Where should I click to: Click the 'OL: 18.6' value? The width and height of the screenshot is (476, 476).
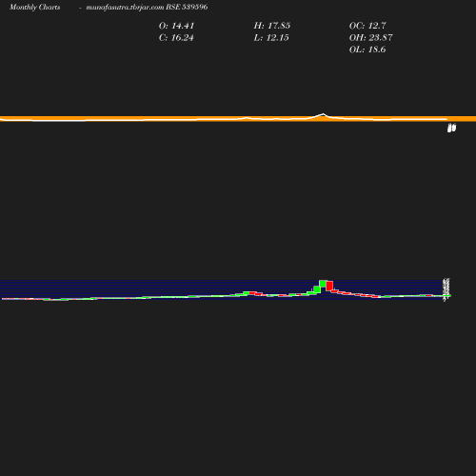tap(367, 50)
